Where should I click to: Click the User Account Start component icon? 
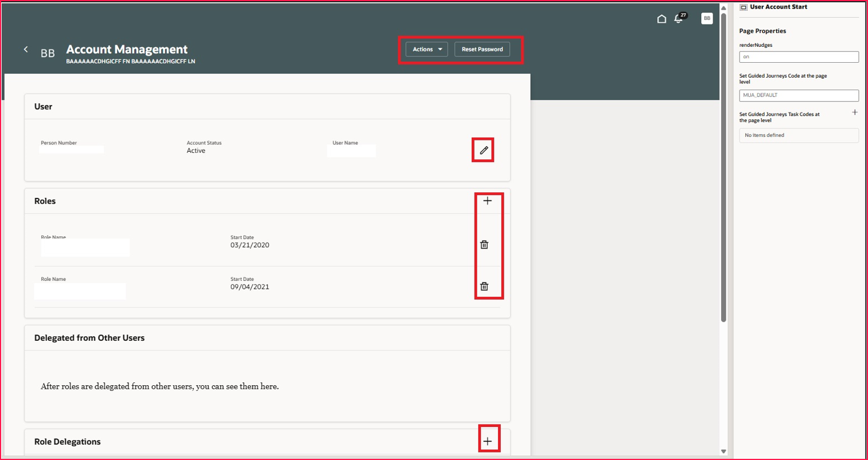pos(744,7)
